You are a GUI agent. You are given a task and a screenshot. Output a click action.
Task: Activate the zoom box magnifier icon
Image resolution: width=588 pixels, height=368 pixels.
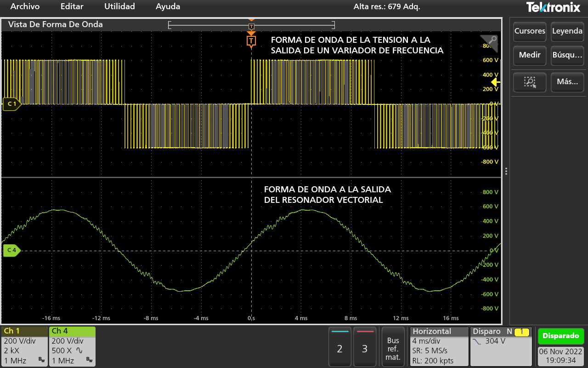tap(530, 82)
